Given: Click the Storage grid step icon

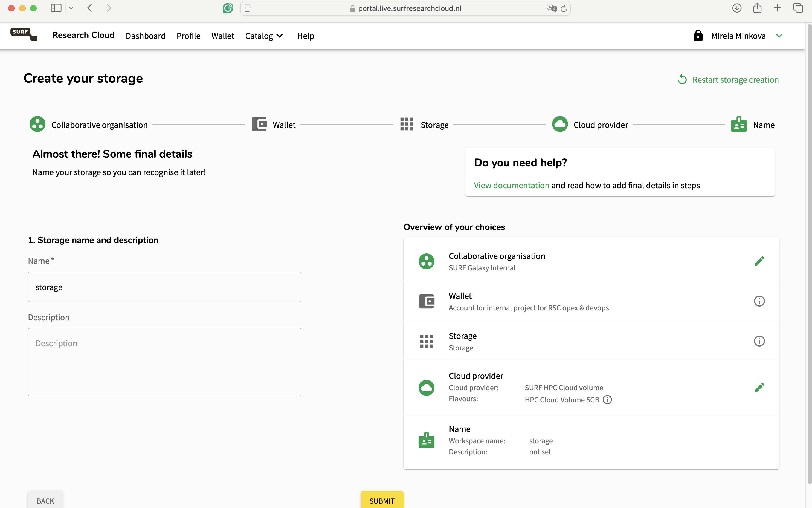Looking at the screenshot, I should [x=407, y=124].
